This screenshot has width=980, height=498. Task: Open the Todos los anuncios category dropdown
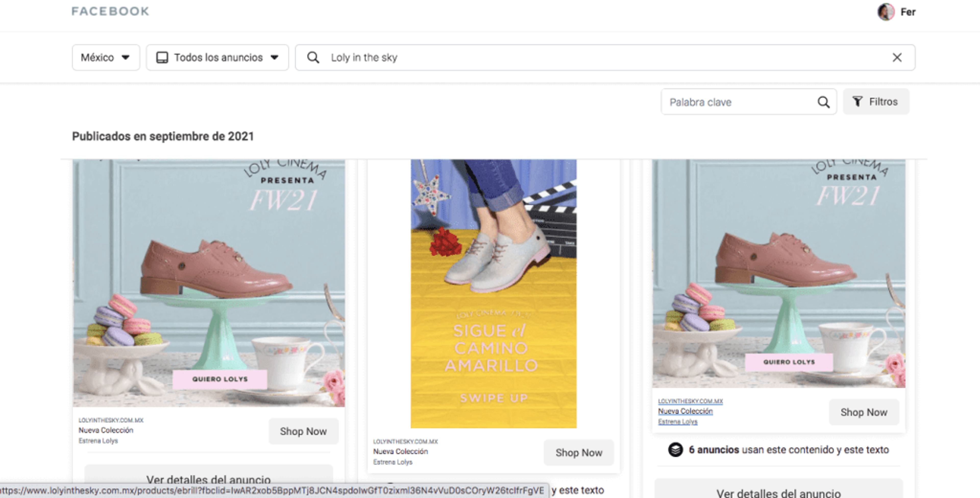217,57
